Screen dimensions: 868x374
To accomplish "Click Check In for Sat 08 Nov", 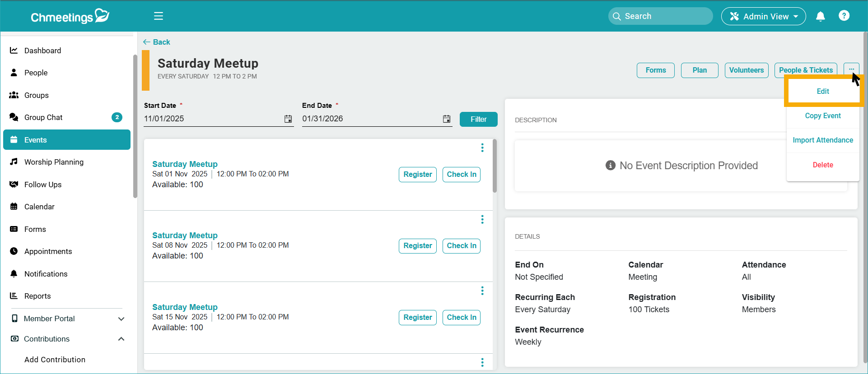I will pos(461,246).
